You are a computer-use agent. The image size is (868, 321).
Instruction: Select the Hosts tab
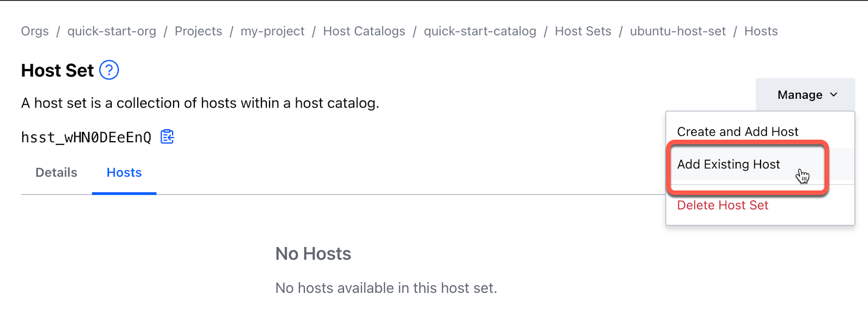point(124,172)
